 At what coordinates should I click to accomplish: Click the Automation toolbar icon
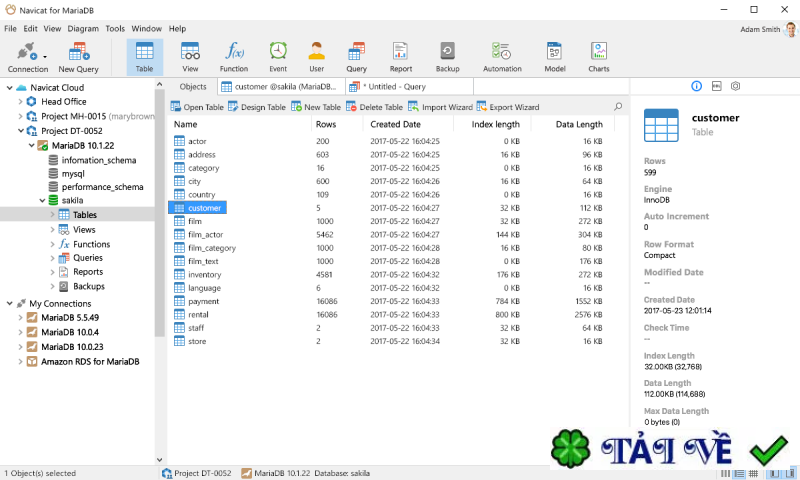(x=502, y=57)
